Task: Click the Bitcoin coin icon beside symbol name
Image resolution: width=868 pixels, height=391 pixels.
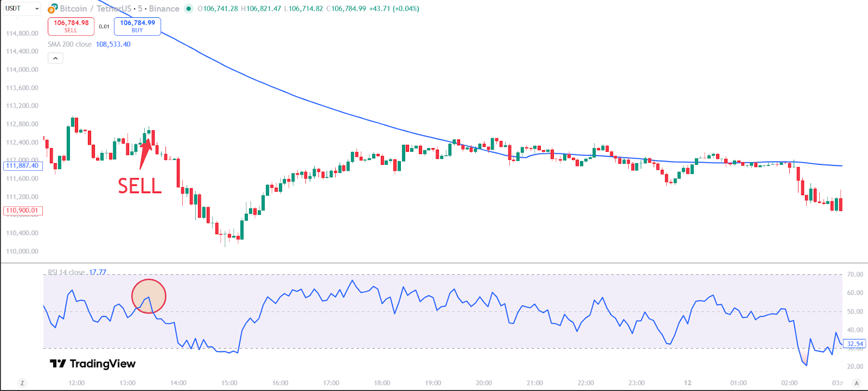Action: 53,9
